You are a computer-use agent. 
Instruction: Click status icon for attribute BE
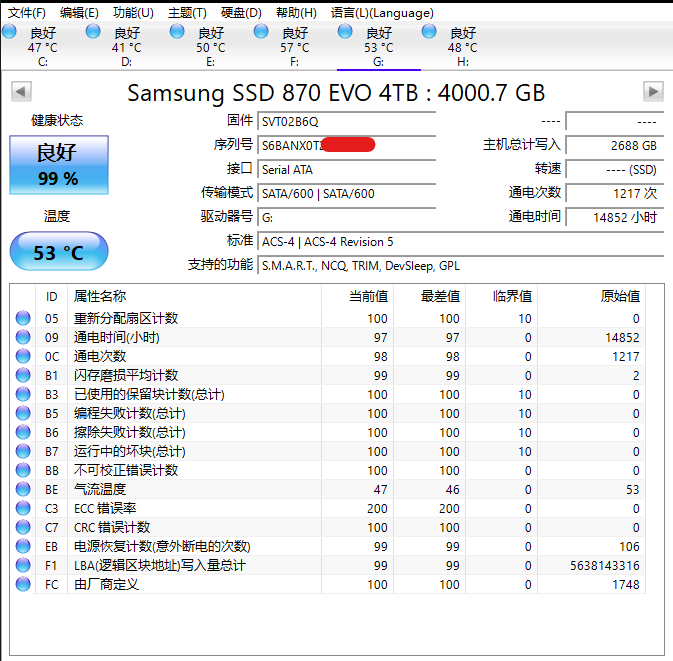23,489
